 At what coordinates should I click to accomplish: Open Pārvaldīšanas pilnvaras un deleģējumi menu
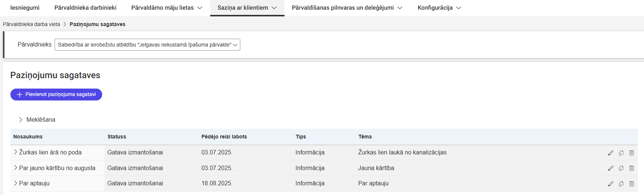pyautogui.click(x=347, y=8)
